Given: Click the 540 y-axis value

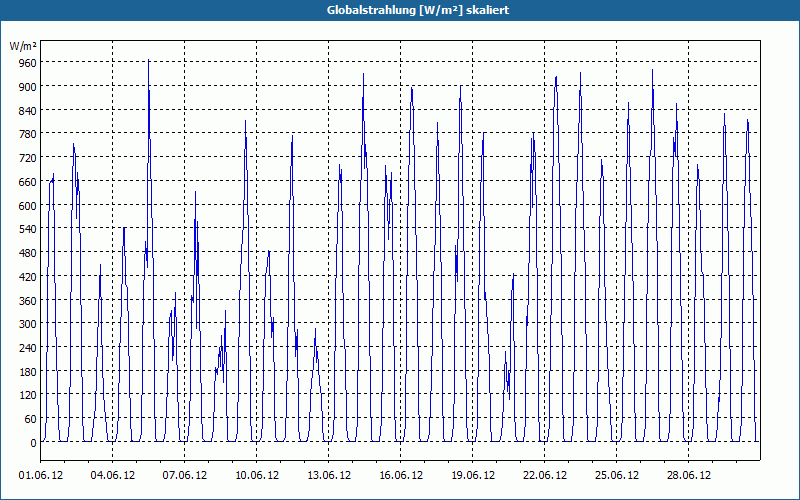Looking at the screenshot, I should (x=28, y=230).
